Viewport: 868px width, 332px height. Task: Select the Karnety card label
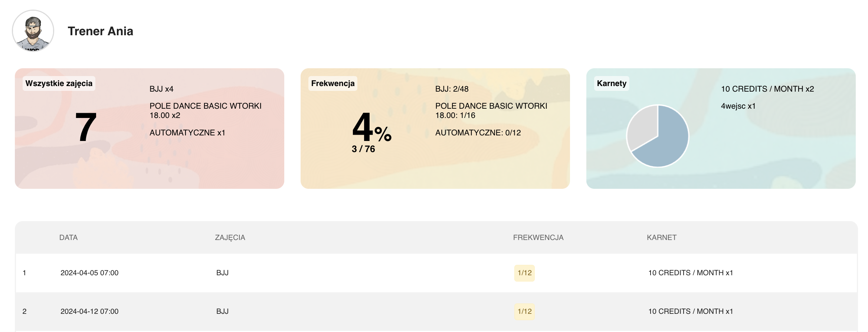tap(612, 83)
